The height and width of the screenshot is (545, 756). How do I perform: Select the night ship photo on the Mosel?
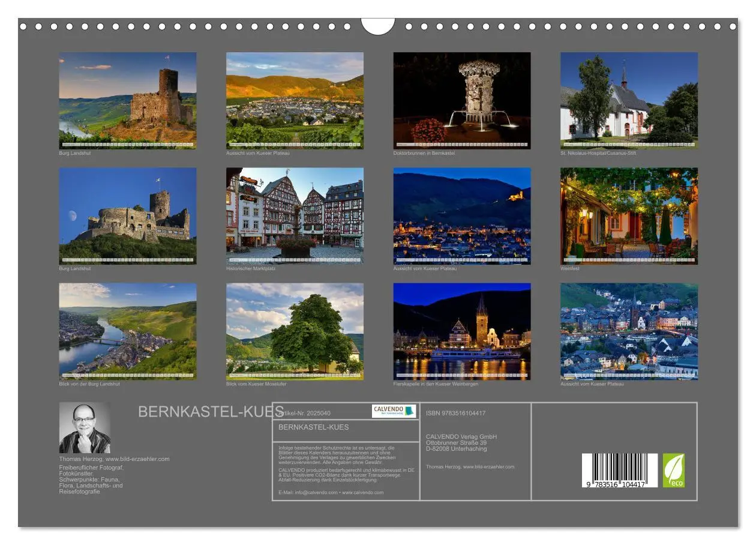coord(462,331)
